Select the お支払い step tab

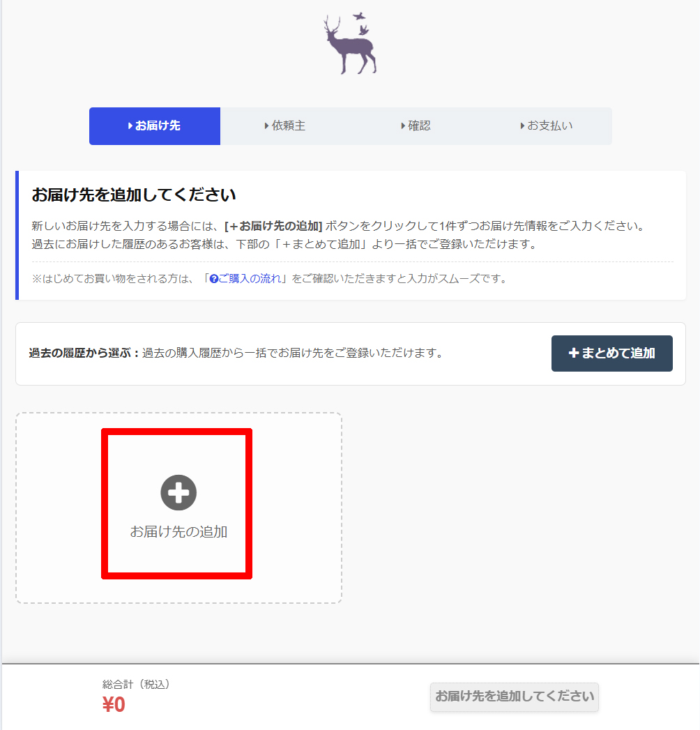click(x=547, y=126)
